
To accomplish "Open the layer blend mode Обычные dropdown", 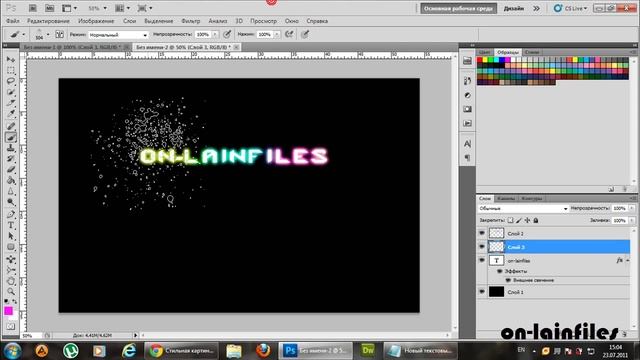I will tap(523, 208).
